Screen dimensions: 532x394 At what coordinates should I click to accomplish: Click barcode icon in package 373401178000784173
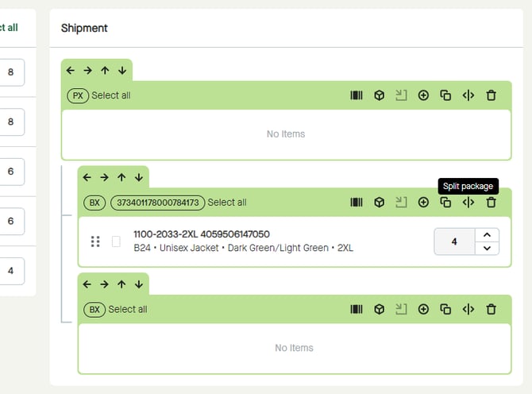[357, 203]
